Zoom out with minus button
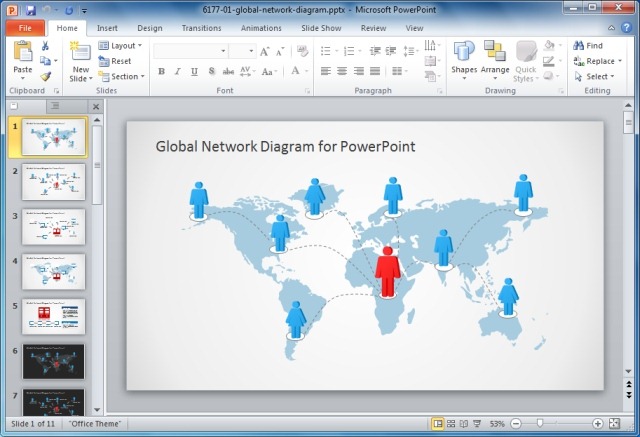 tap(516, 424)
